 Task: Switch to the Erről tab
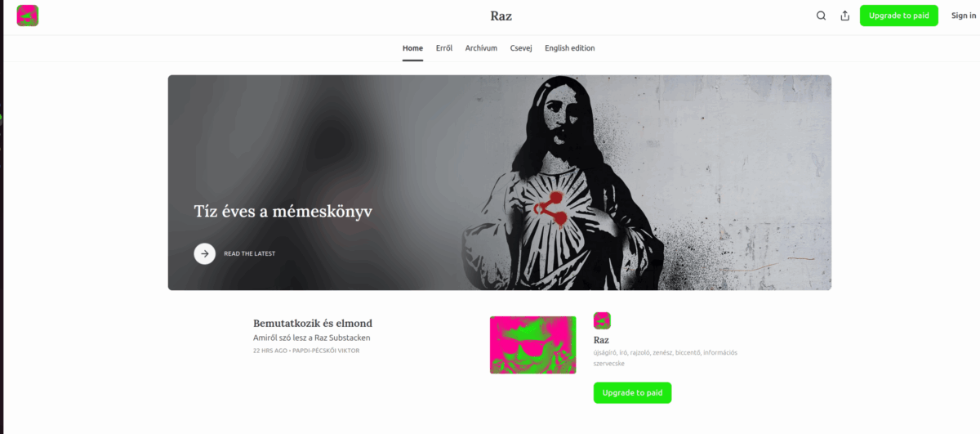click(x=444, y=48)
